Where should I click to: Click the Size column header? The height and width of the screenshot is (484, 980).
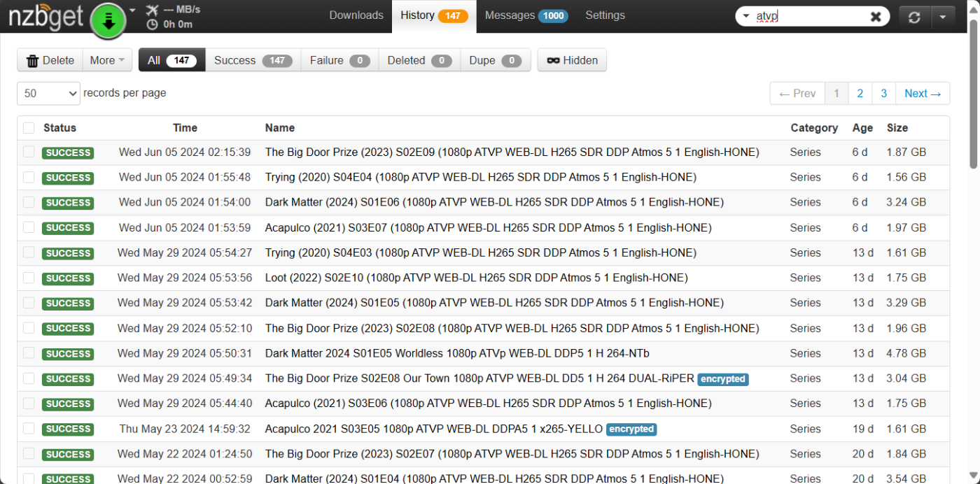pyautogui.click(x=897, y=128)
